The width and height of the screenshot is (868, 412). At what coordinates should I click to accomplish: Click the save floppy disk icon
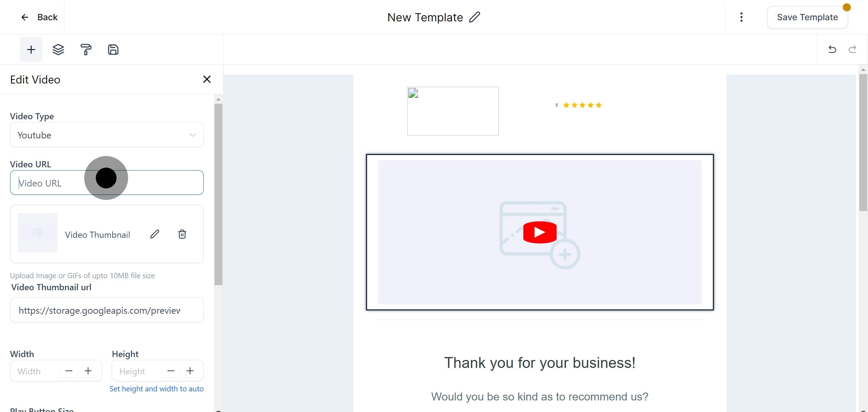[113, 50]
